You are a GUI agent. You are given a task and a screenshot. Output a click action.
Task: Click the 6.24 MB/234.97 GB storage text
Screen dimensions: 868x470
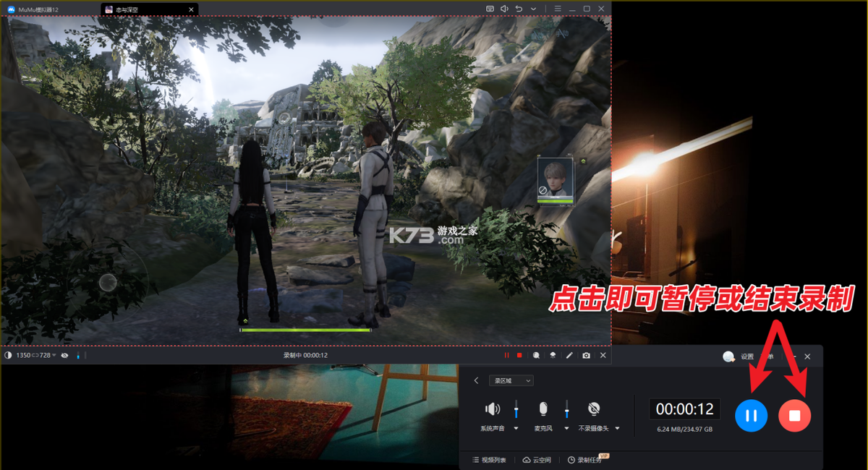pyautogui.click(x=684, y=430)
